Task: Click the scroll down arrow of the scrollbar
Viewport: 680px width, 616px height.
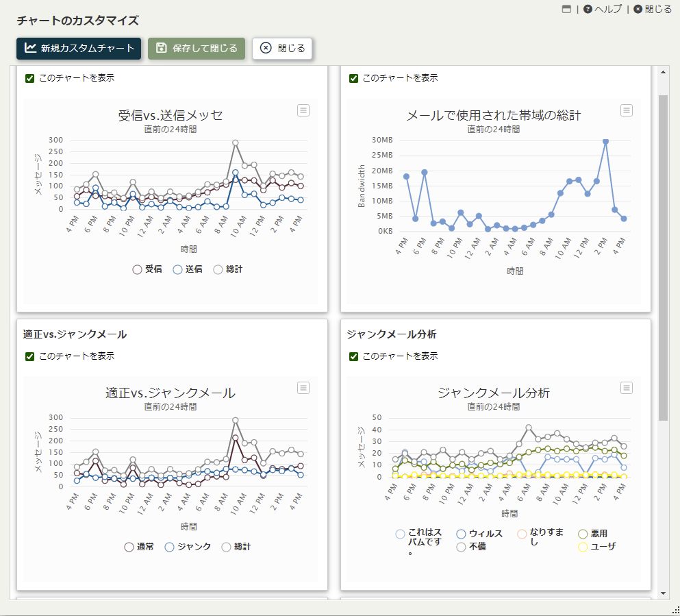Action: (x=663, y=593)
